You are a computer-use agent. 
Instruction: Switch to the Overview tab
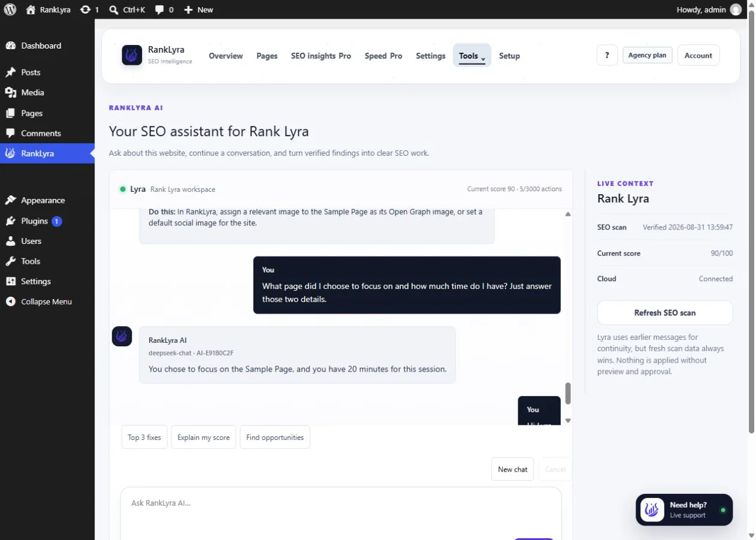[226, 56]
